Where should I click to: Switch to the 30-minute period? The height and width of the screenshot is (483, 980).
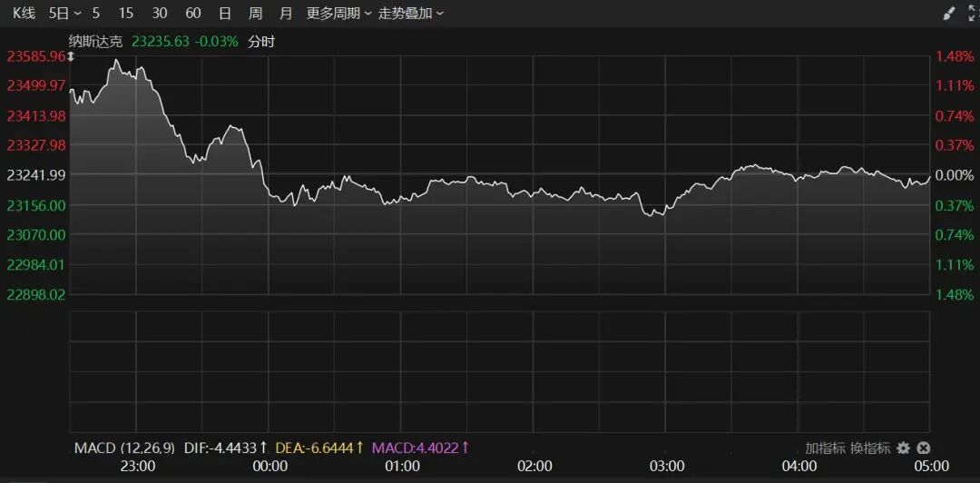coord(160,14)
